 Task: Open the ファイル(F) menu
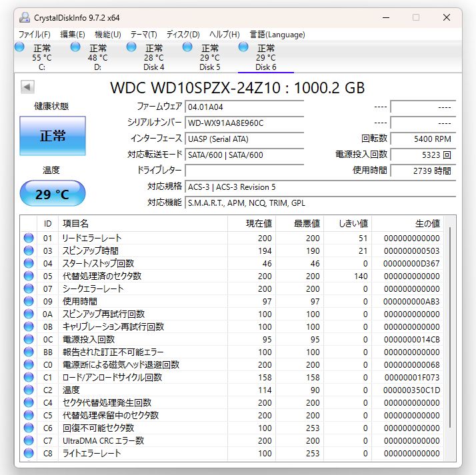[x=34, y=35]
